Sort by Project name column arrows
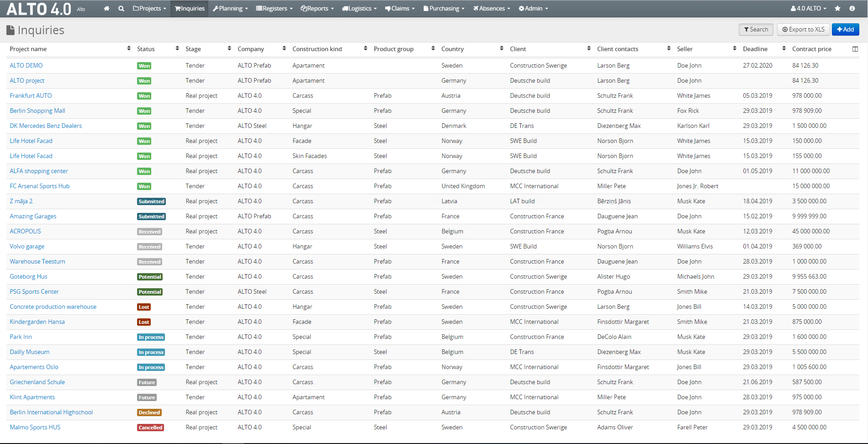This screenshot has height=444, width=868. pos(129,48)
